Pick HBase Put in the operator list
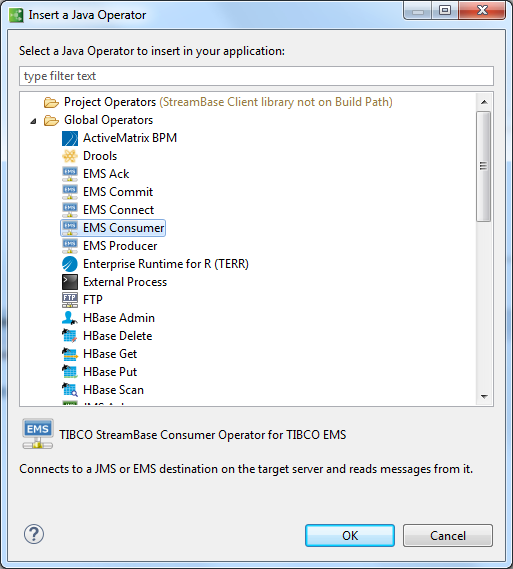This screenshot has height=569, width=513. (110, 372)
